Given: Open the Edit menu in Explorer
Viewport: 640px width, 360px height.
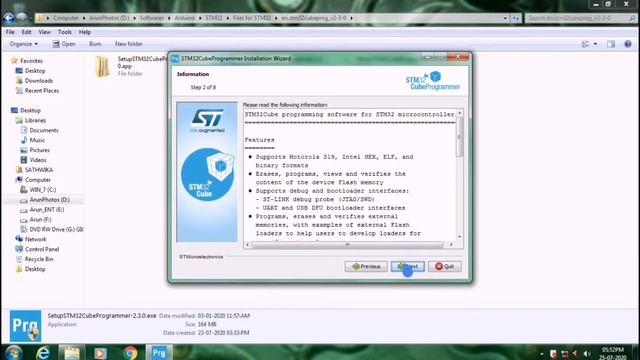Looking at the screenshot, I should point(27,32).
